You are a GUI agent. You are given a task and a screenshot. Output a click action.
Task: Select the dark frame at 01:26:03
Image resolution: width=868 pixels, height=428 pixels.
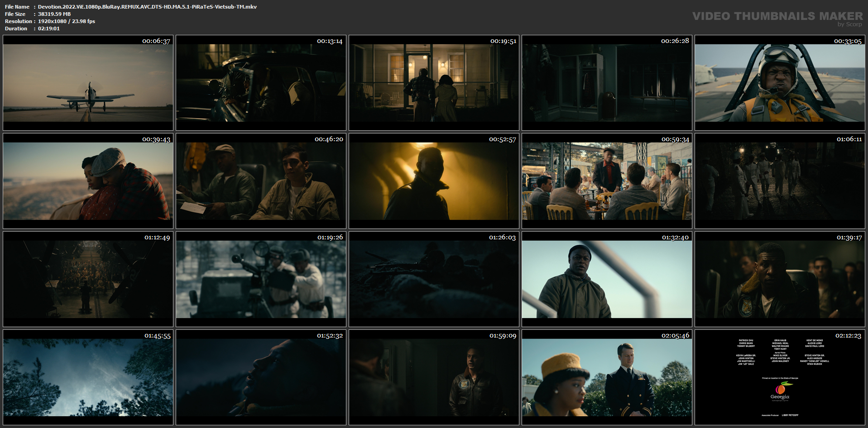tap(434, 279)
